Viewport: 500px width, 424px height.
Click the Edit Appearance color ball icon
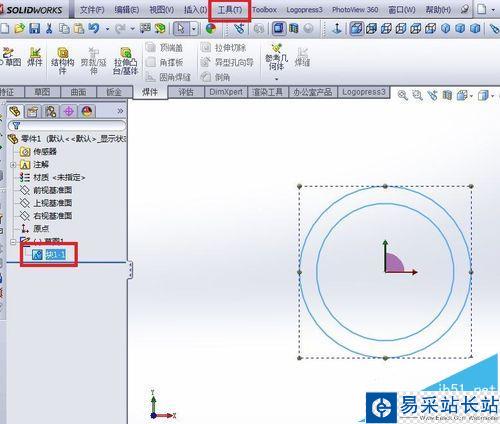[x=211, y=29]
